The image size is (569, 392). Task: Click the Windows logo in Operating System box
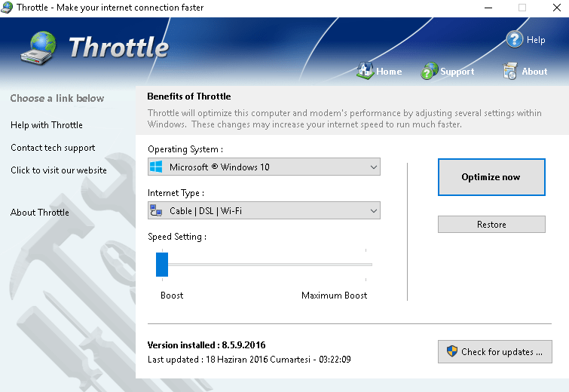(x=157, y=167)
